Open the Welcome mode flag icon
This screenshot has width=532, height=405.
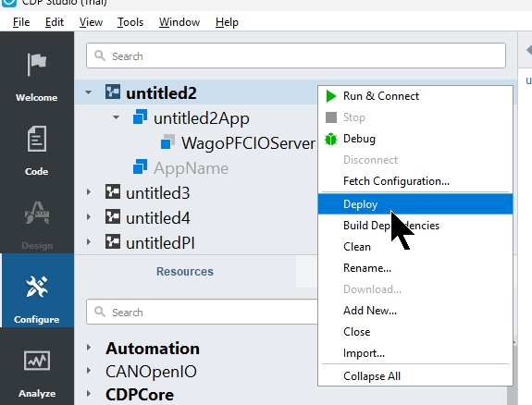37,65
